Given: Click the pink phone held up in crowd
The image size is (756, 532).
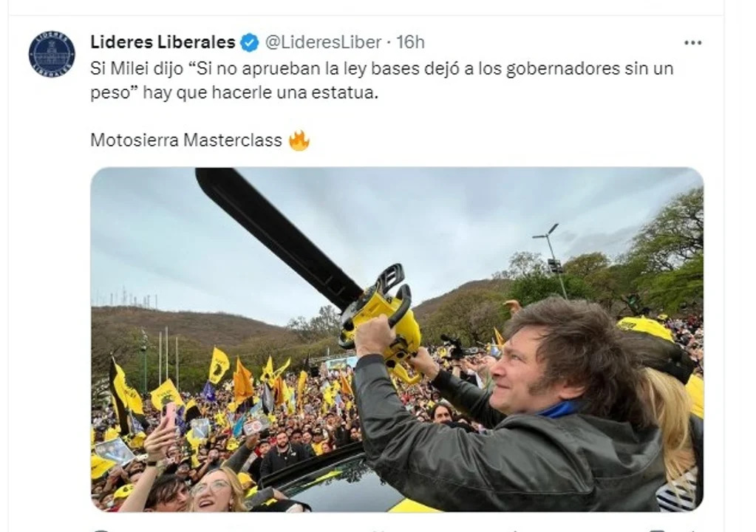Looking at the screenshot, I should 171,415.
